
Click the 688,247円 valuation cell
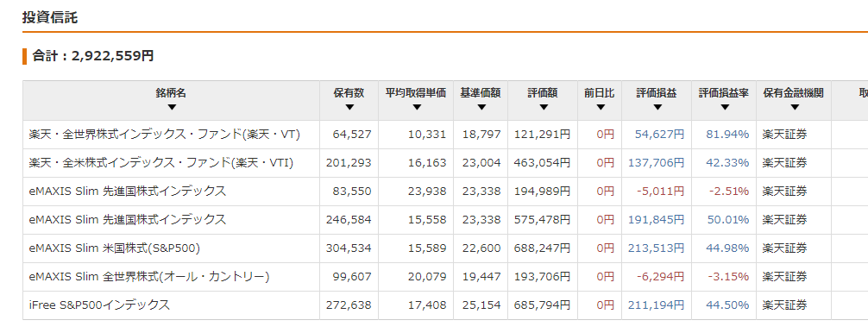pyautogui.click(x=542, y=248)
